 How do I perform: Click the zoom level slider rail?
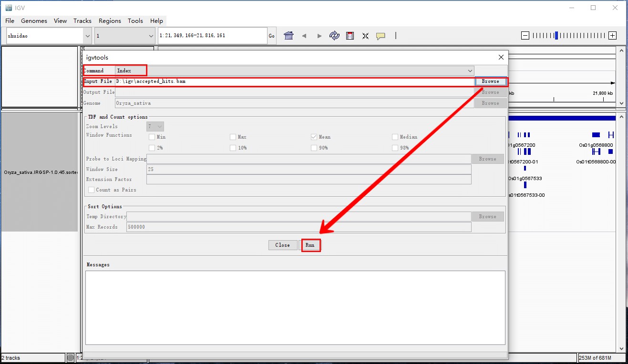pos(569,36)
